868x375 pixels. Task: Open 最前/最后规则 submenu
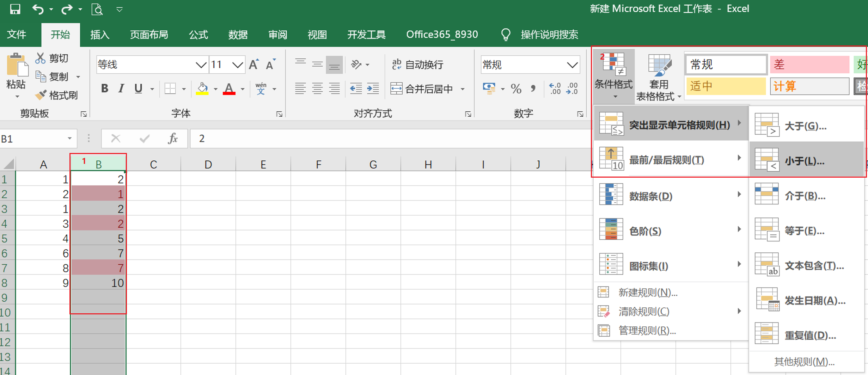click(671, 159)
